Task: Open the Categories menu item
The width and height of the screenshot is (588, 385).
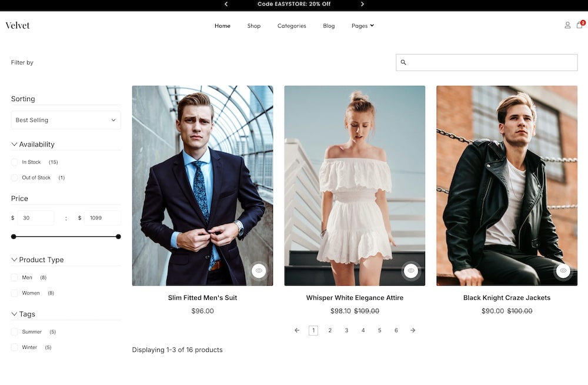Action: click(292, 26)
